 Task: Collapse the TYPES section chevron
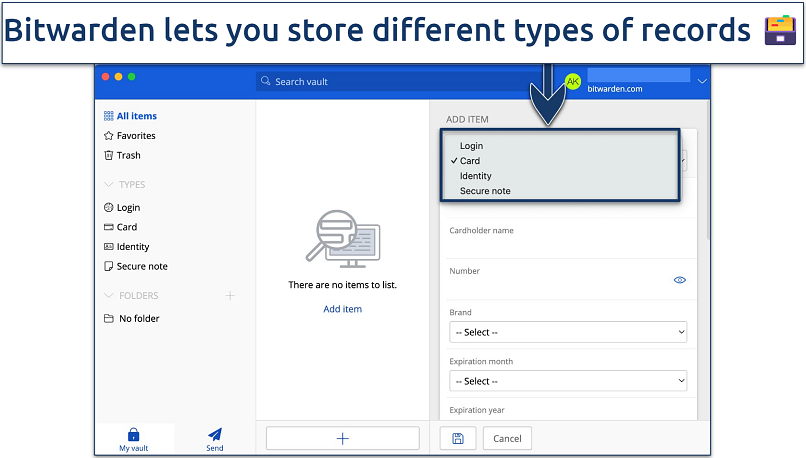[109, 185]
